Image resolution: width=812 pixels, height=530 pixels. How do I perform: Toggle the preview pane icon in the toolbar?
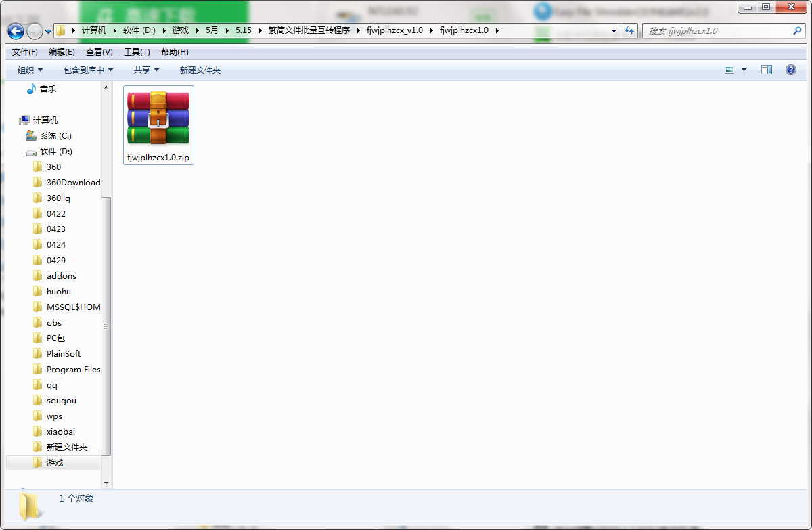pos(767,70)
